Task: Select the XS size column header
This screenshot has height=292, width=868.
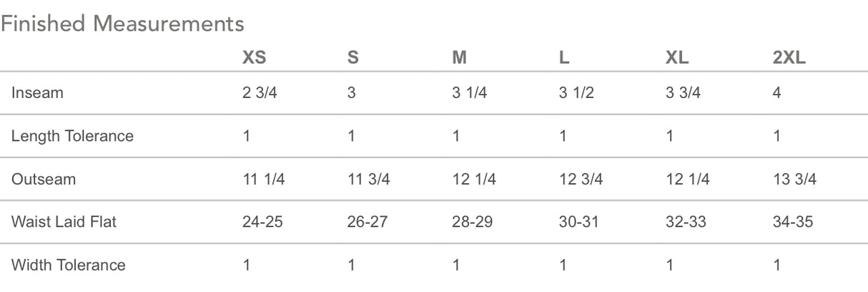Action: pyautogui.click(x=254, y=59)
